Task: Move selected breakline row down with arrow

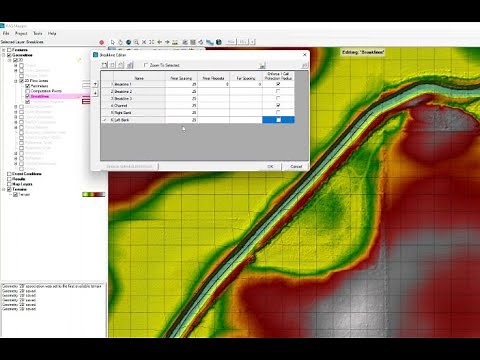Action: pyautogui.click(x=95, y=93)
